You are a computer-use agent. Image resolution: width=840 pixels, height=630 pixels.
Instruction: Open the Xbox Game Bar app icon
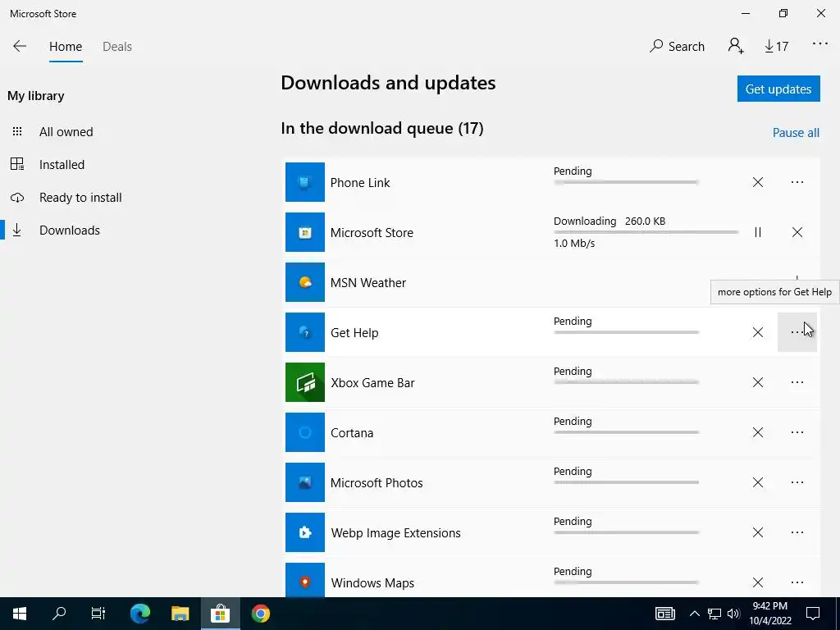pos(305,382)
